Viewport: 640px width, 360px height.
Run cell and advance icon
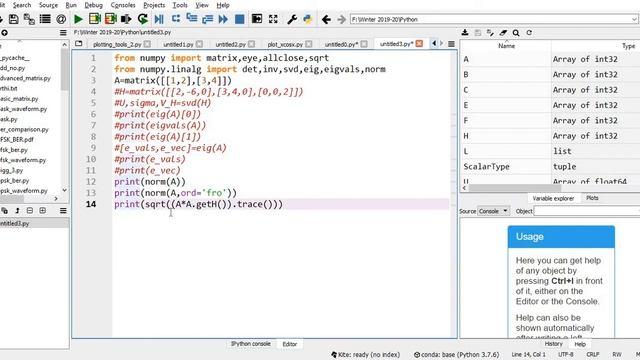pos(111,19)
